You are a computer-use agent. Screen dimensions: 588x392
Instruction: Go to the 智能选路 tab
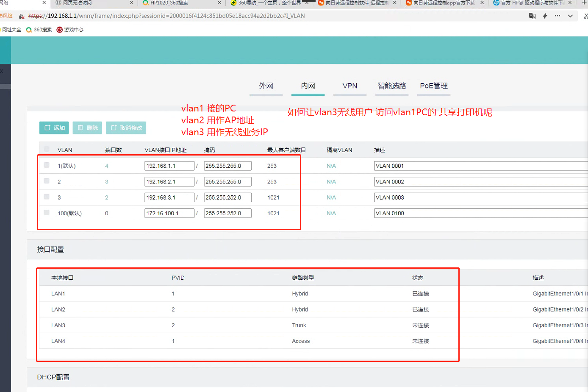coord(392,86)
